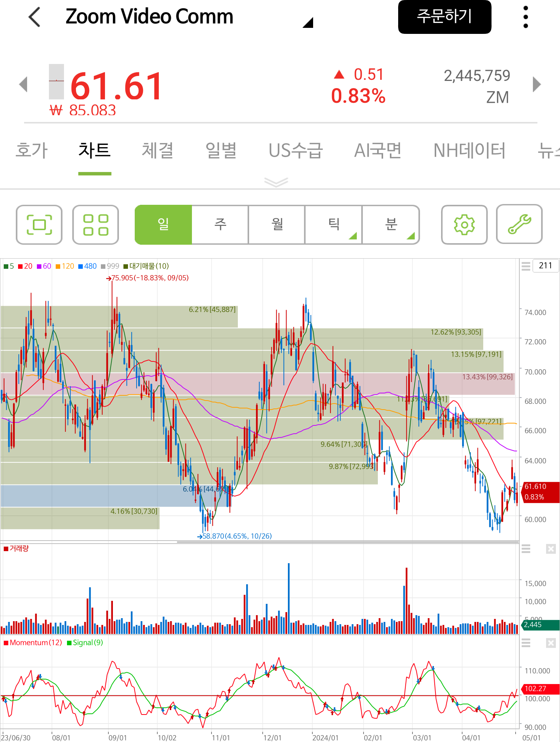Image resolution: width=560 pixels, height=742 pixels.
Task: Select the Momentum(12) legend
Action: click(x=33, y=643)
